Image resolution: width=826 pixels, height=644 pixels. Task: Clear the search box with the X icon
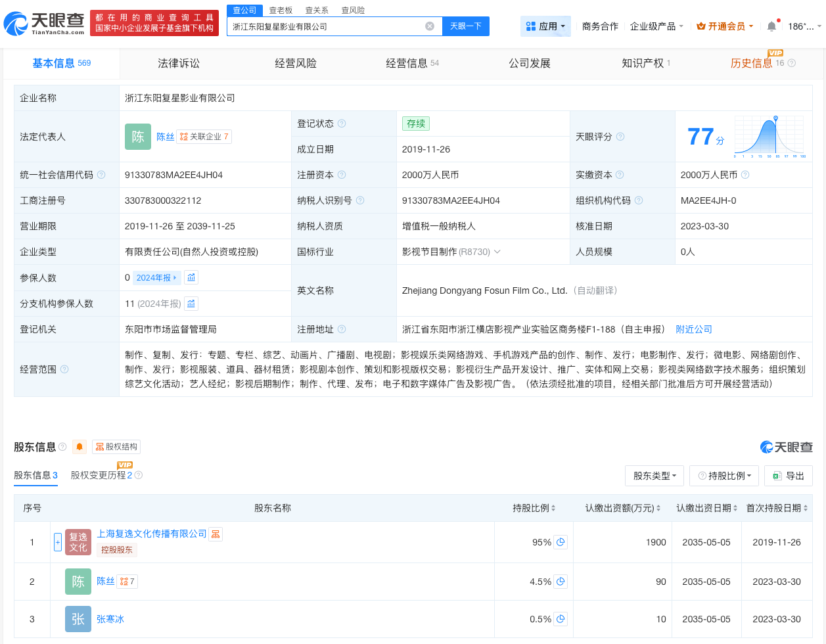[x=430, y=26]
